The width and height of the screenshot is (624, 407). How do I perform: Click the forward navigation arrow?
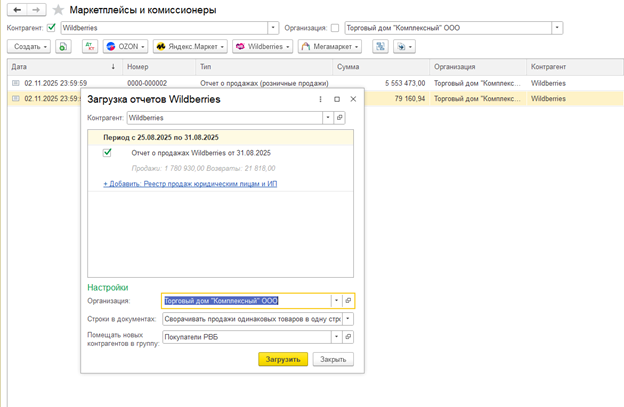(36, 9)
